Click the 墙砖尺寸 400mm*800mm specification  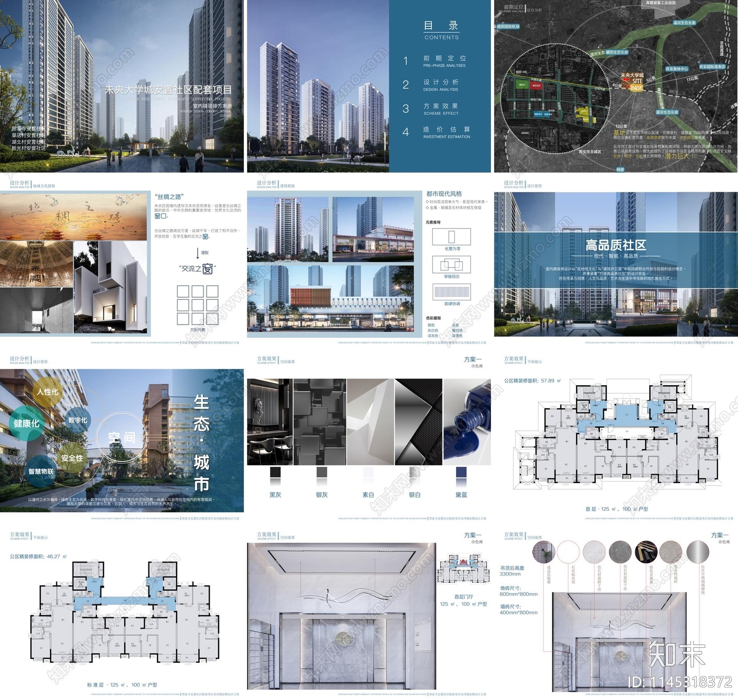click(x=518, y=610)
